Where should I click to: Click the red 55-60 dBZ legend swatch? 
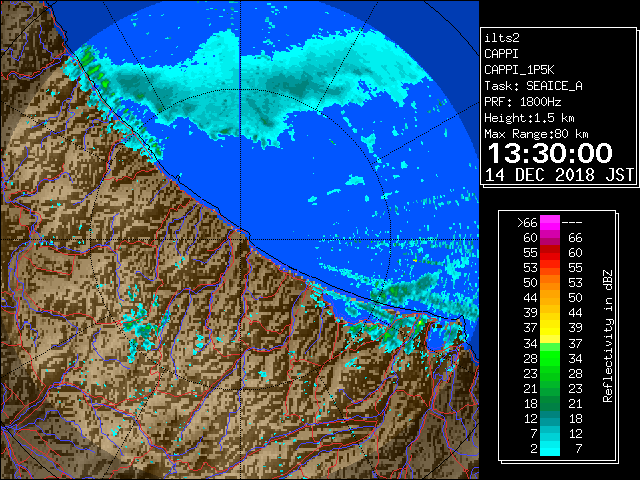coord(550,253)
